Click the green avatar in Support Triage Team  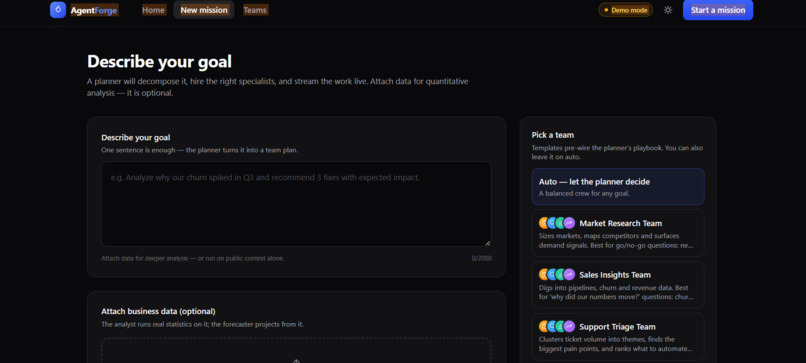click(560, 326)
